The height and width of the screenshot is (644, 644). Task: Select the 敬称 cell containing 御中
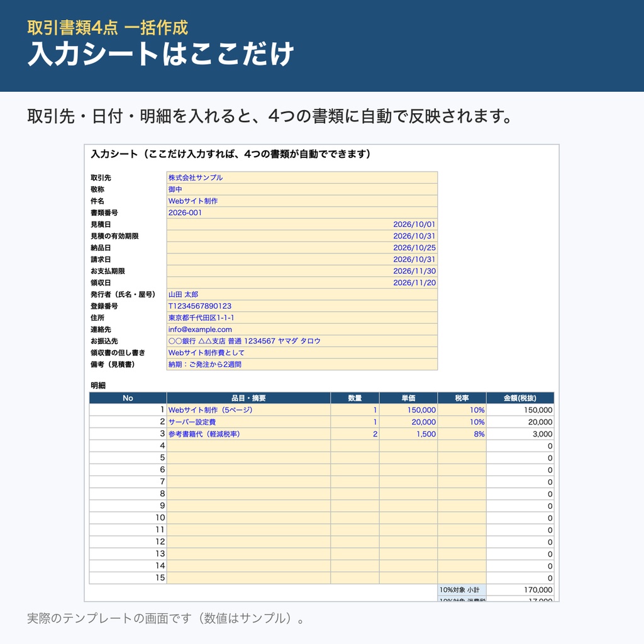tap(302, 189)
